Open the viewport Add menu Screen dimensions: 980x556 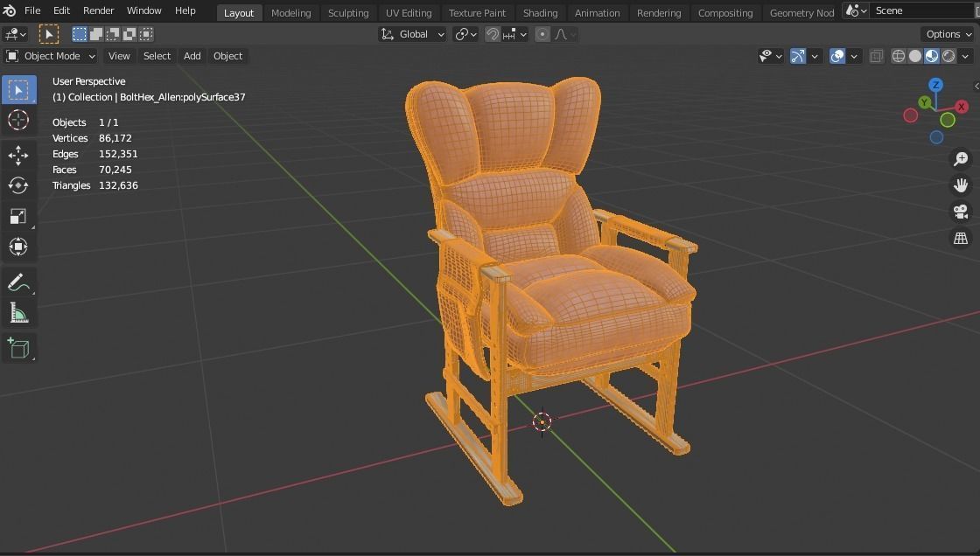click(x=192, y=56)
